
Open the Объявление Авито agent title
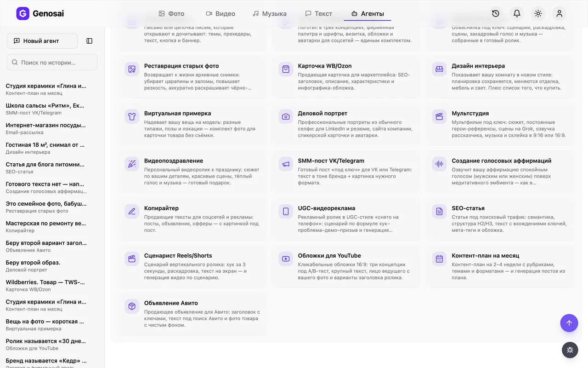[171, 303]
